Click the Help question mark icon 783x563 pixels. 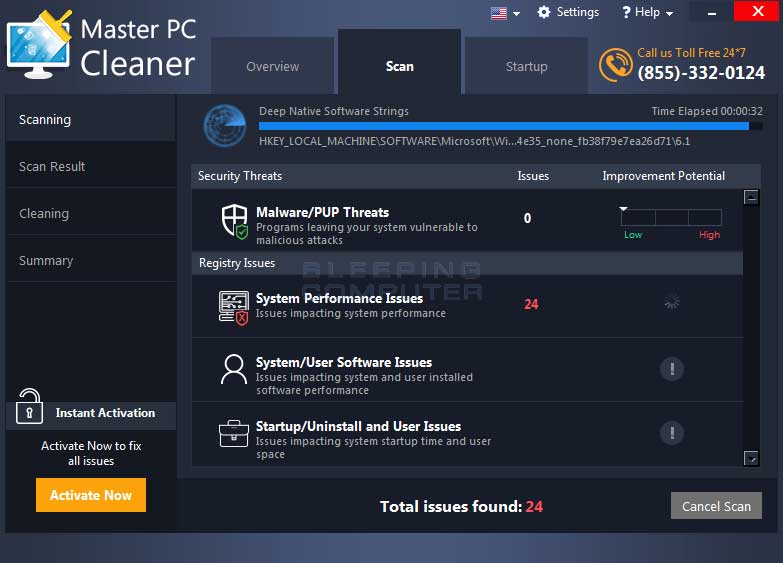click(x=626, y=12)
